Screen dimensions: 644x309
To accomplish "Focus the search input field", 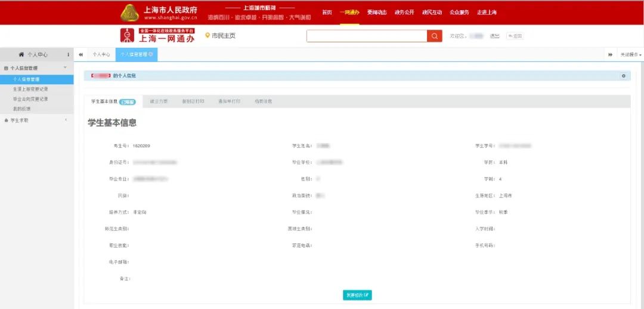I will pyautogui.click(x=367, y=36).
